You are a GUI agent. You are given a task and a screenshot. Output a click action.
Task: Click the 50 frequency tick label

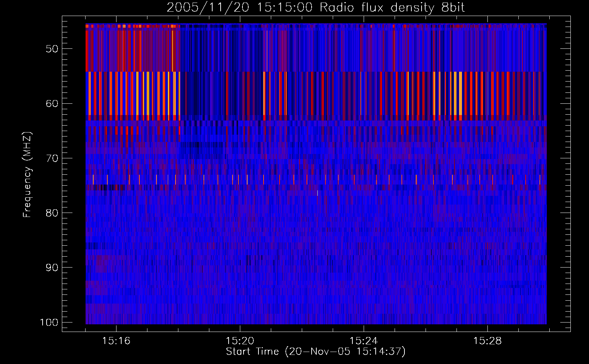[52, 49]
